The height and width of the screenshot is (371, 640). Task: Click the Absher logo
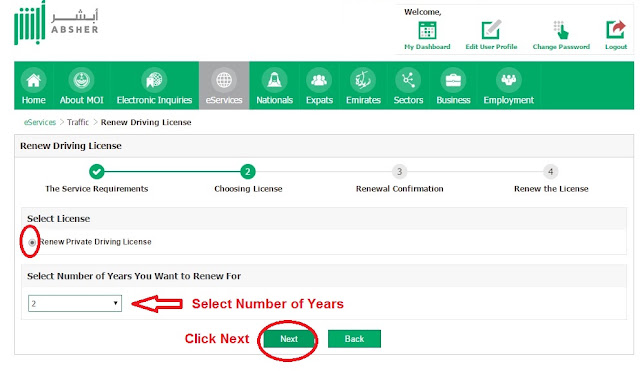56,23
